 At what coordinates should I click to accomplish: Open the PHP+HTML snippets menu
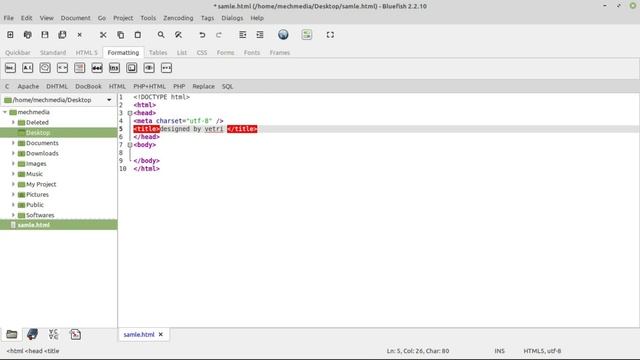(149, 87)
